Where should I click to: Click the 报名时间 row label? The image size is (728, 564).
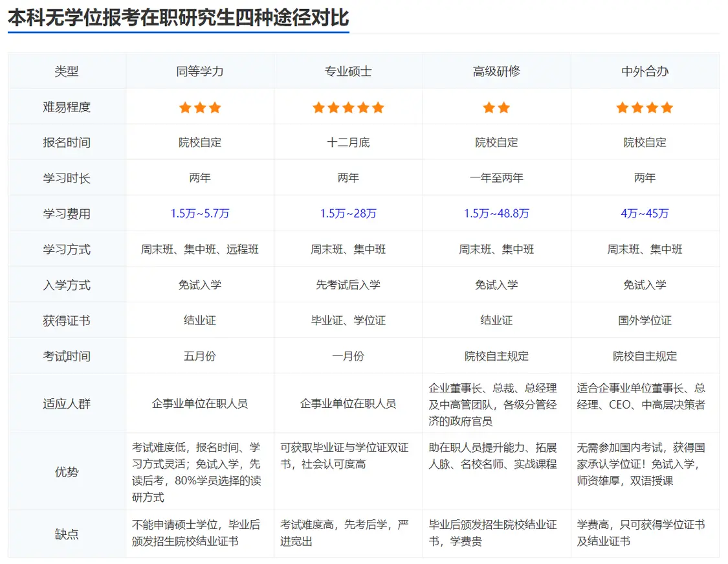[67, 142]
